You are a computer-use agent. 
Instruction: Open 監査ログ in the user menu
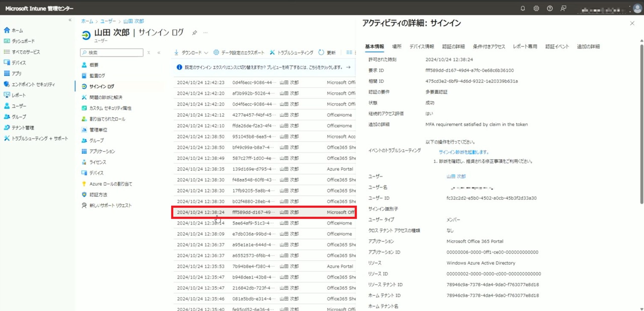pos(93,76)
